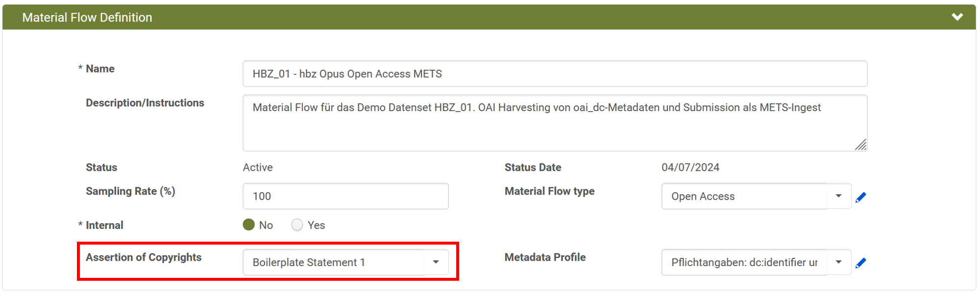This screenshot has width=980, height=294.
Task: Select the Internal 'Yes' radio button
Action: (297, 225)
